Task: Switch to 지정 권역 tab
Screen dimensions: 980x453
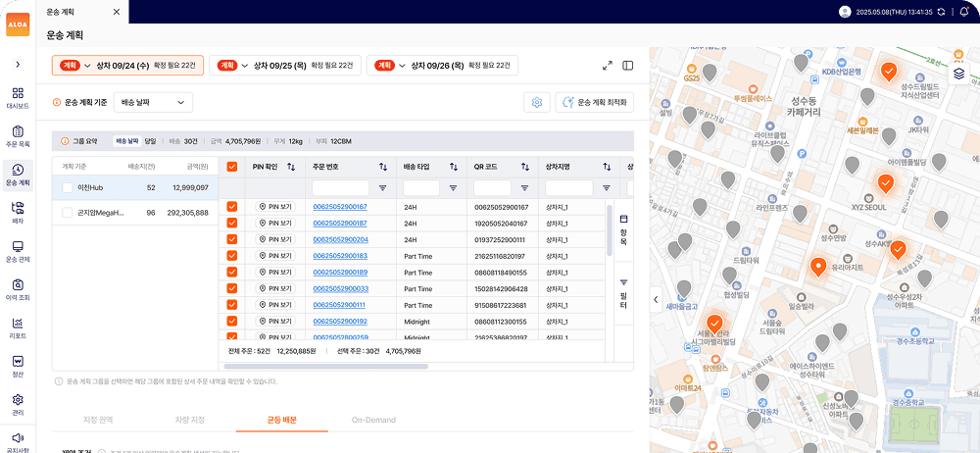Action: click(98, 420)
